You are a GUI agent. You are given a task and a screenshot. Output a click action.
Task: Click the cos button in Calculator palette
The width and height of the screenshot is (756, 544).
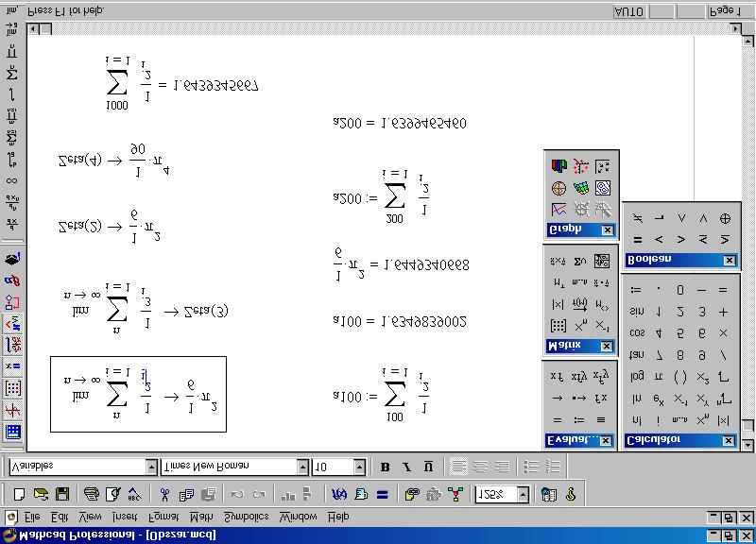click(636, 333)
